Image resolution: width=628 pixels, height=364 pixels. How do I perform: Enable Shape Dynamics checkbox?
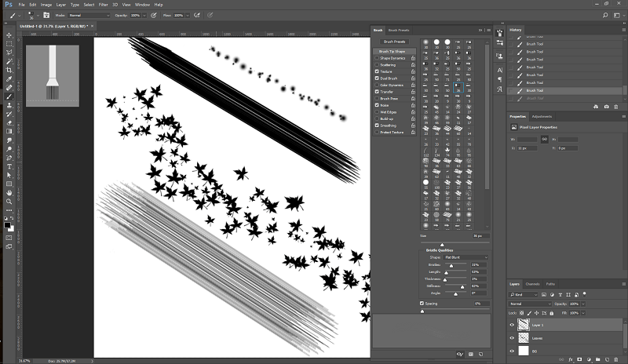coord(377,58)
